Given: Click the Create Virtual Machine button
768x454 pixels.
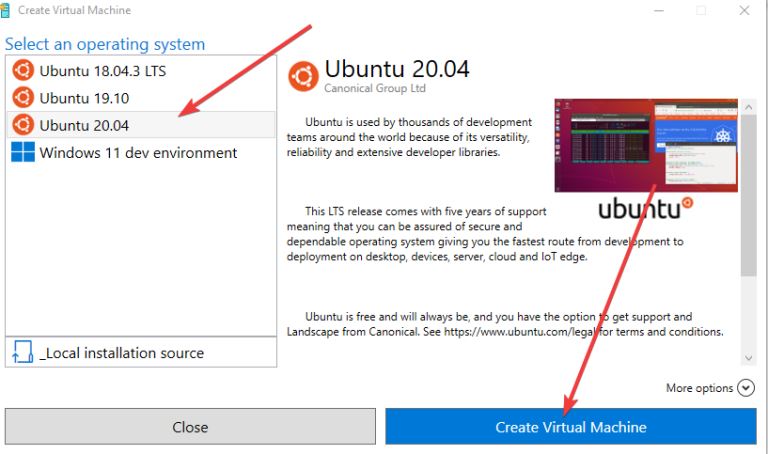Looking at the screenshot, I should (571, 427).
